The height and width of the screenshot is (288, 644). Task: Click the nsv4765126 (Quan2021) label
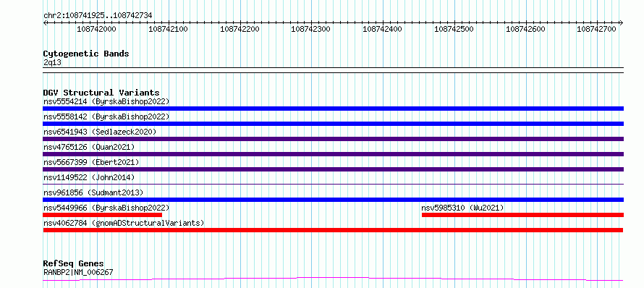click(89, 147)
